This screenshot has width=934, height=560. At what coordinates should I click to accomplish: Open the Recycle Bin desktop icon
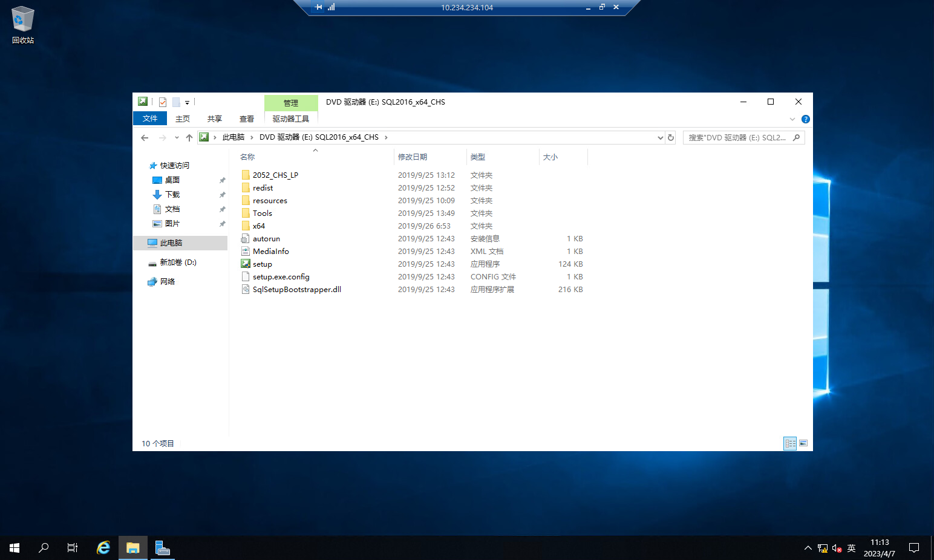click(x=23, y=24)
